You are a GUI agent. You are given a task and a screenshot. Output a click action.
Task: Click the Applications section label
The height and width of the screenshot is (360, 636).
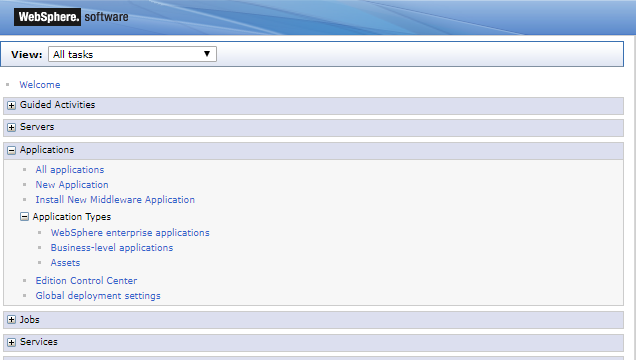point(47,150)
